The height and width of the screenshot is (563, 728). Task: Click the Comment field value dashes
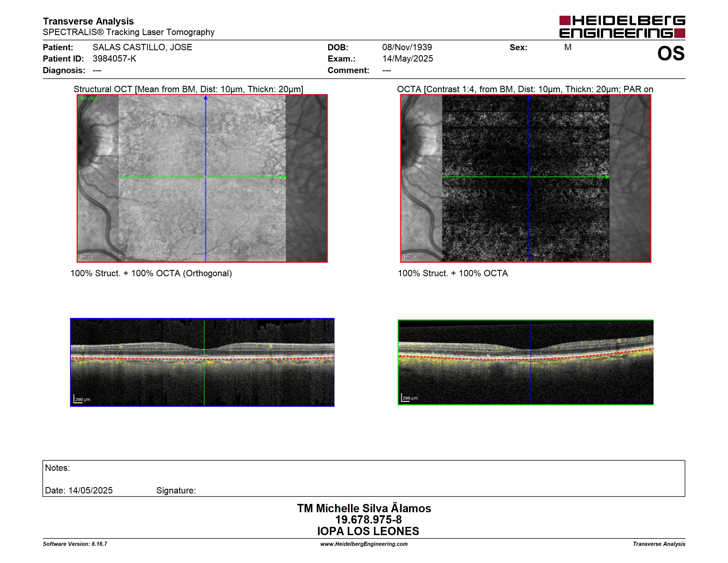coord(387,70)
